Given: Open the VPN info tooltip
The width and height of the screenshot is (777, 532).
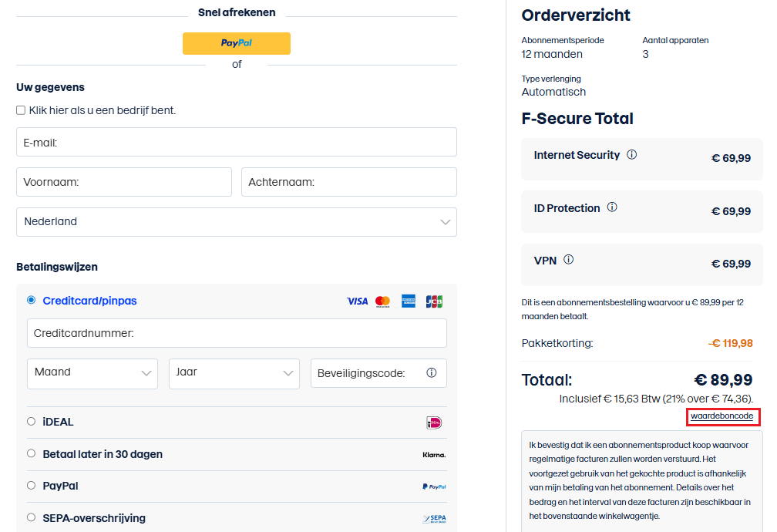Looking at the screenshot, I should (569, 260).
